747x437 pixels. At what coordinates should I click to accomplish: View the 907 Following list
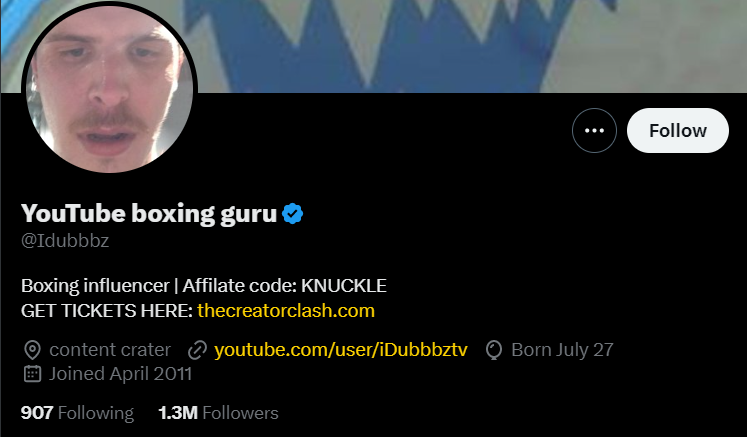[x=77, y=413]
